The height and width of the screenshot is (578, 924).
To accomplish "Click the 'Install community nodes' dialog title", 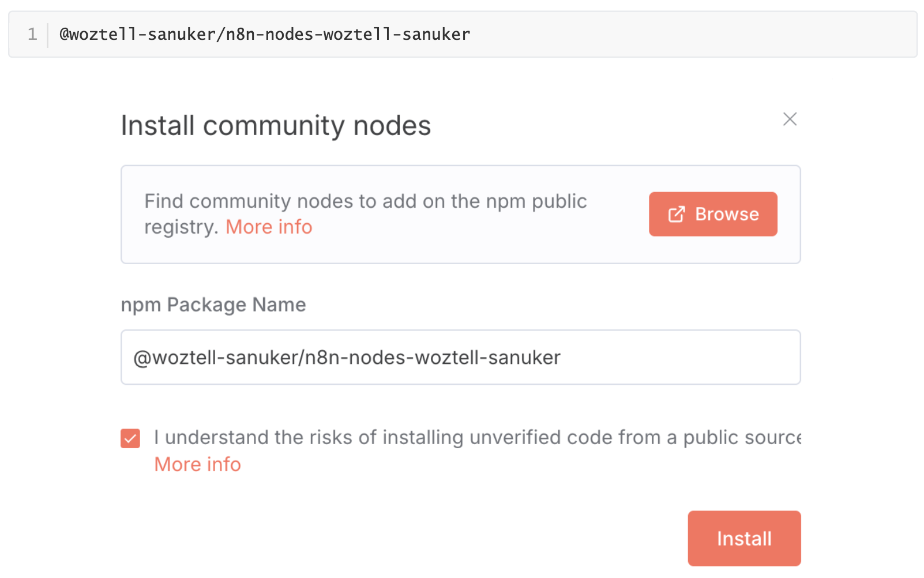I will (276, 125).
